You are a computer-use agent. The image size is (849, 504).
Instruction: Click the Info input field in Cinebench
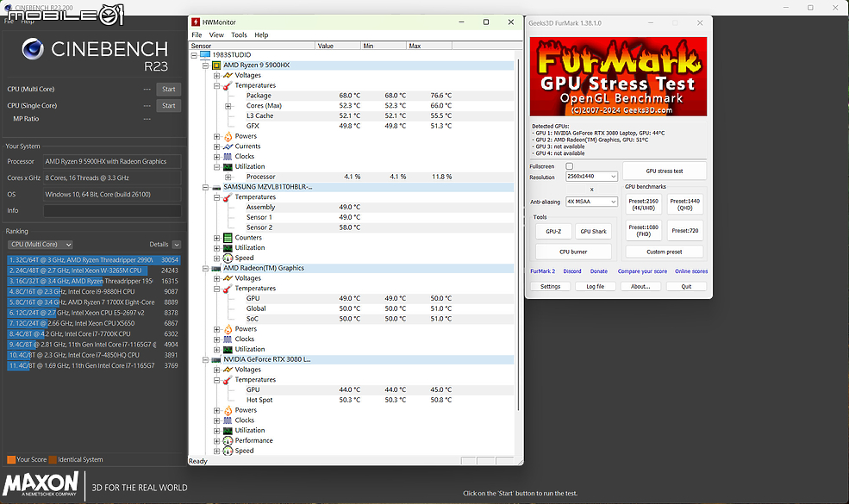pos(112,210)
